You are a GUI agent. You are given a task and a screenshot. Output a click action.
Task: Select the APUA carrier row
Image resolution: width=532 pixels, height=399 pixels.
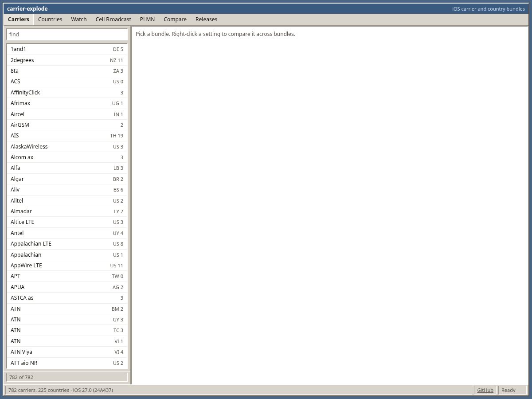(67, 287)
